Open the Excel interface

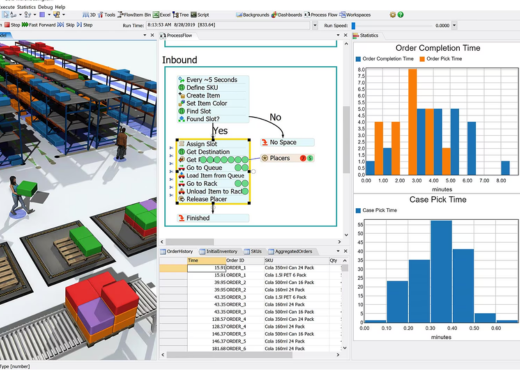(x=162, y=15)
